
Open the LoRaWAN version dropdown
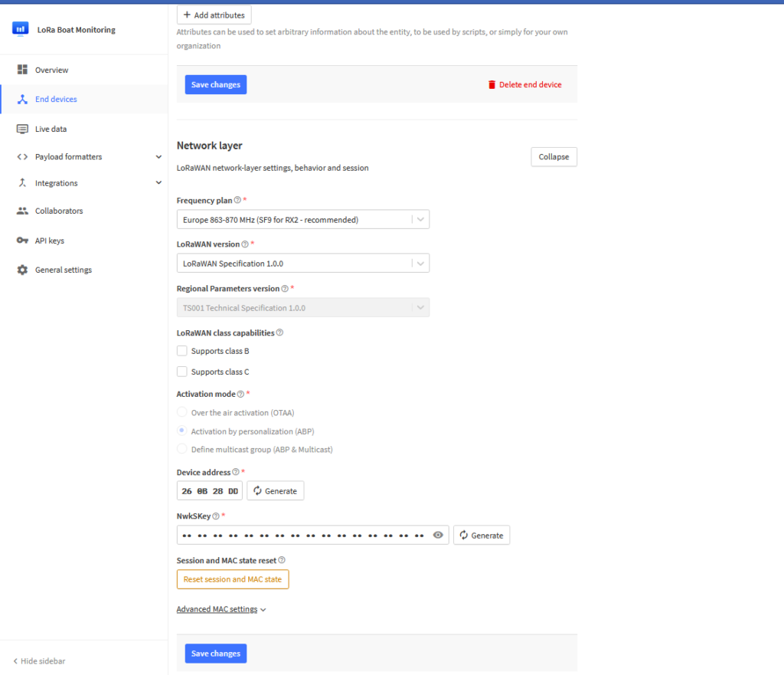(302, 264)
